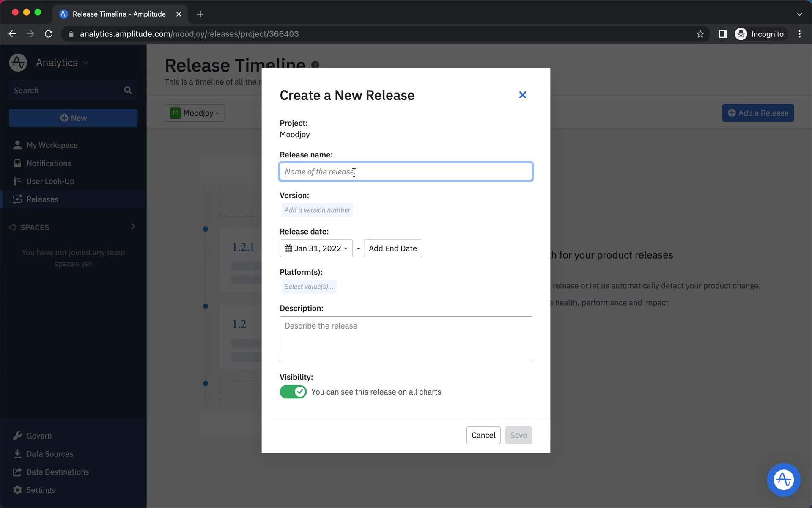Click the Govern icon in sidebar

pyautogui.click(x=17, y=435)
